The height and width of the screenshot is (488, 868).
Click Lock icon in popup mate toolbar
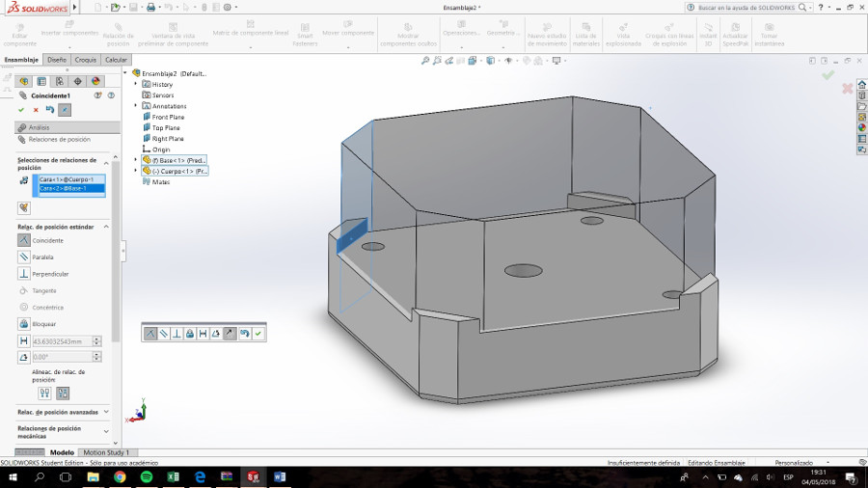pos(190,333)
